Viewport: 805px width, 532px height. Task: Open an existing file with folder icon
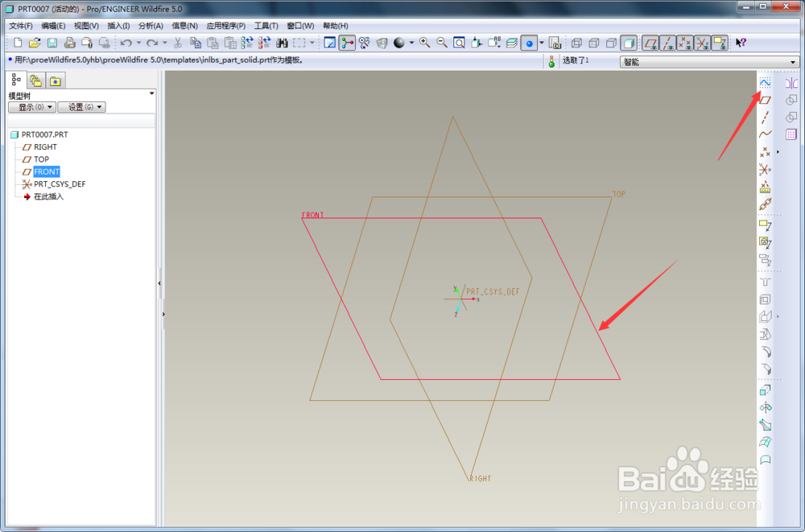click(x=35, y=43)
